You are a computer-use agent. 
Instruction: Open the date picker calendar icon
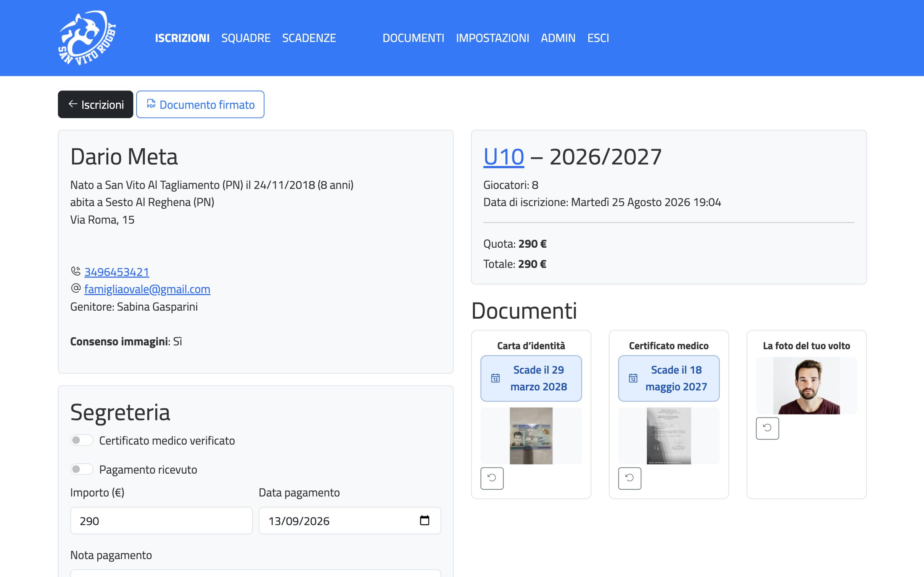click(x=424, y=520)
